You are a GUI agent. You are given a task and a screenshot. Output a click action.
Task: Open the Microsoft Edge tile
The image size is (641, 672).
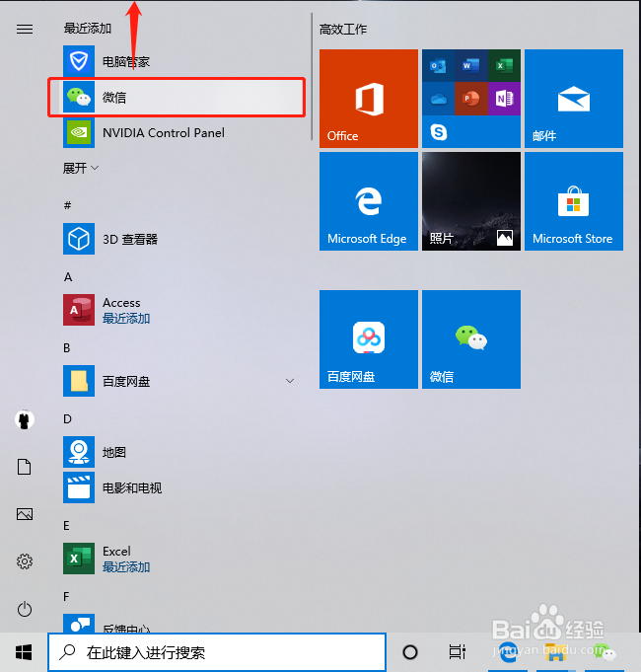point(368,201)
